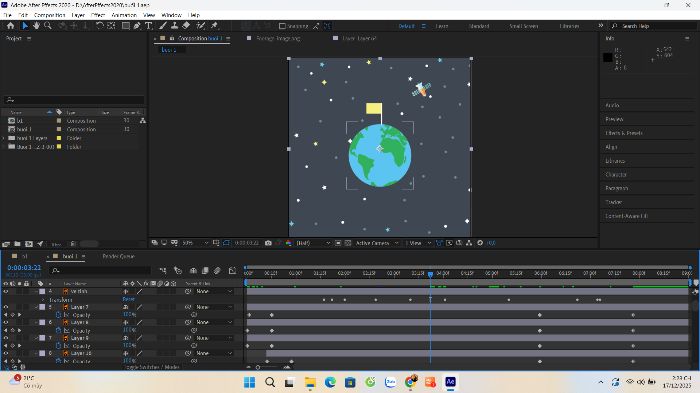Select the Hand tool
Image resolution: width=700 pixels, height=393 pixels.
click(36, 26)
